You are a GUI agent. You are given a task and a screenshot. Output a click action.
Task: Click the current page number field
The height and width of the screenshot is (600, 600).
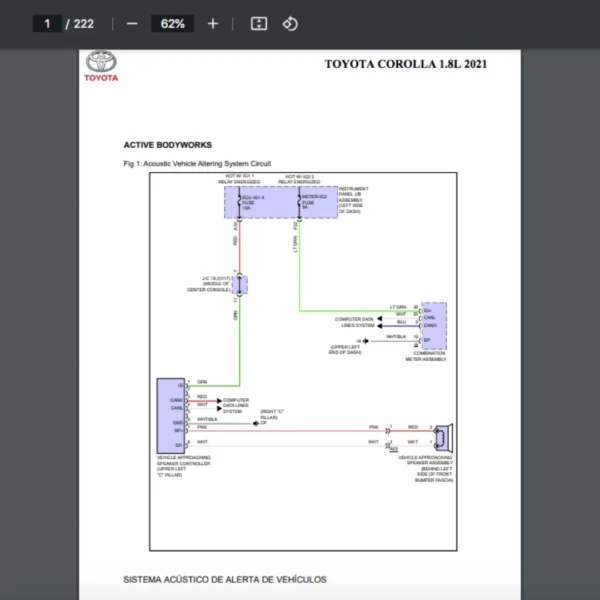47,23
